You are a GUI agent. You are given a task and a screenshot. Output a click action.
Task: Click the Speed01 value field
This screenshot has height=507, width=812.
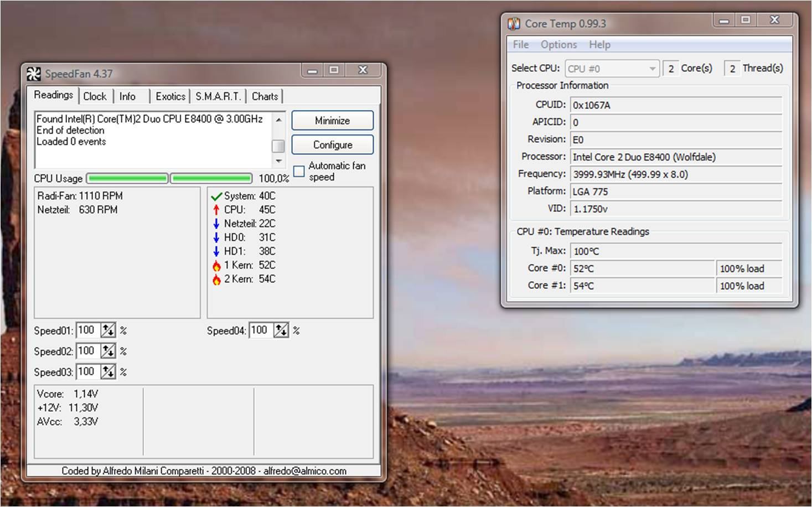[88, 330]
